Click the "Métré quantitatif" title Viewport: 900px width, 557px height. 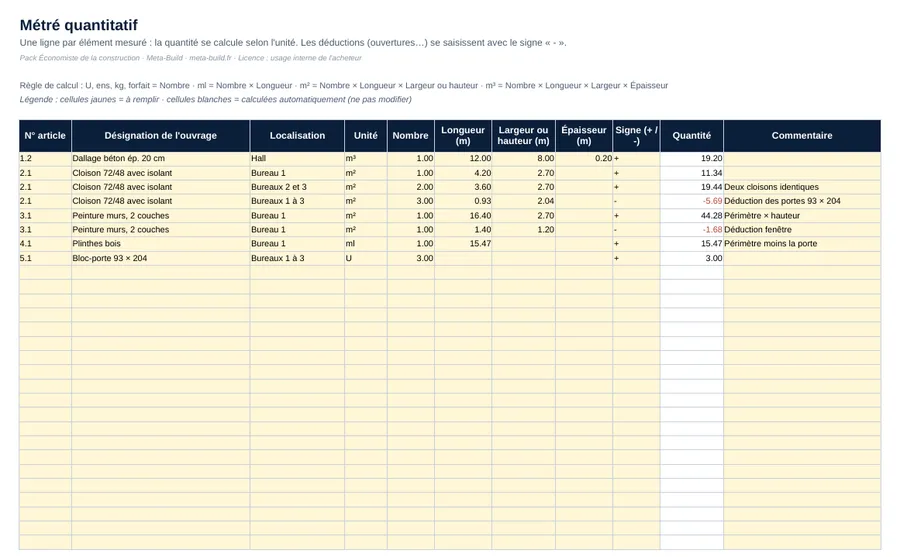coord(79,25)
